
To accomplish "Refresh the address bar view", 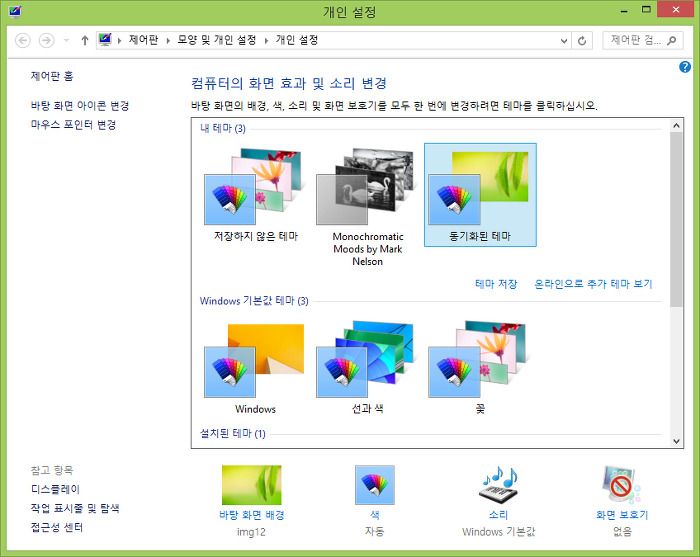I will 582,41.
